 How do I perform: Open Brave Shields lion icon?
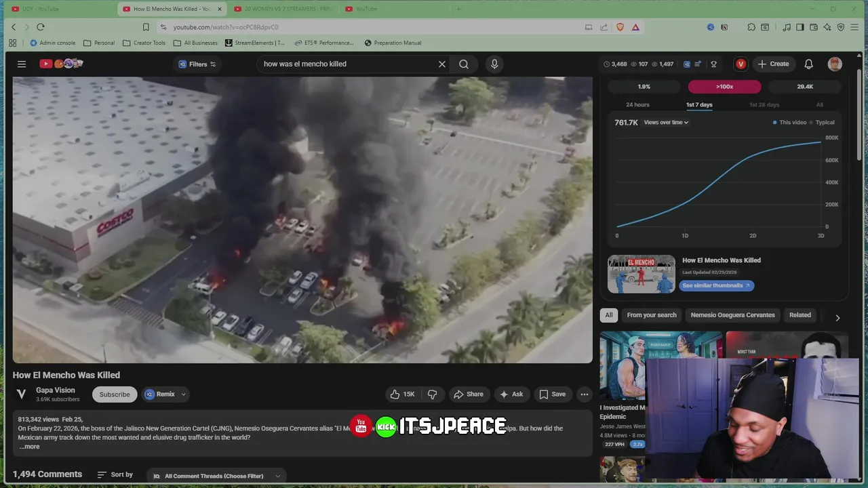coord(620,27)
